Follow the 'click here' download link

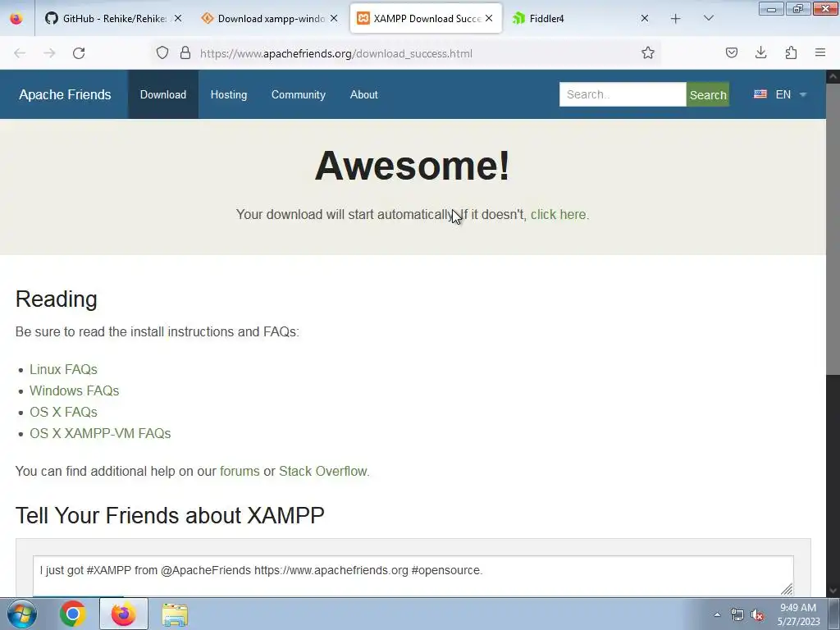pyautogui.click(x=559, y=214)
